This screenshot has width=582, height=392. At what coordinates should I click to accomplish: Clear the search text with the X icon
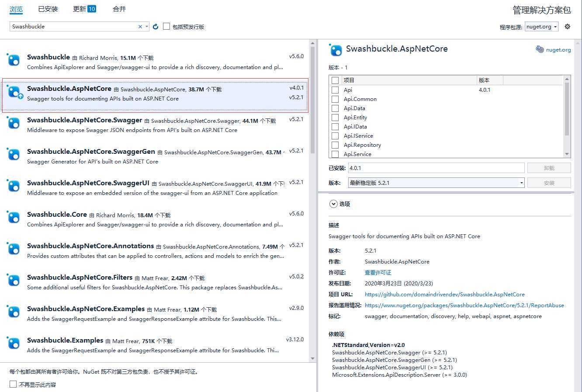pos(140,27)
